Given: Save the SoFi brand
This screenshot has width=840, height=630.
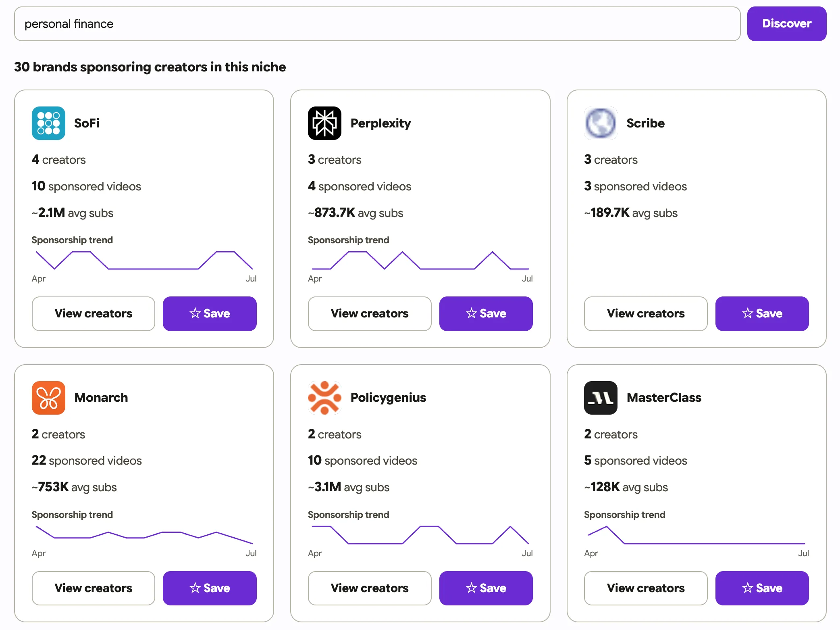Looking at the screenshot, I should (x=210, y=314).
